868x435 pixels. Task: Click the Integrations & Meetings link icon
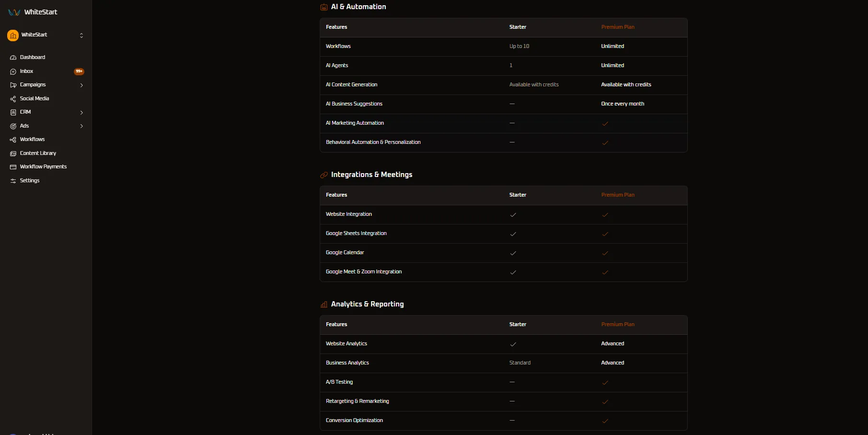pos(324,175)
